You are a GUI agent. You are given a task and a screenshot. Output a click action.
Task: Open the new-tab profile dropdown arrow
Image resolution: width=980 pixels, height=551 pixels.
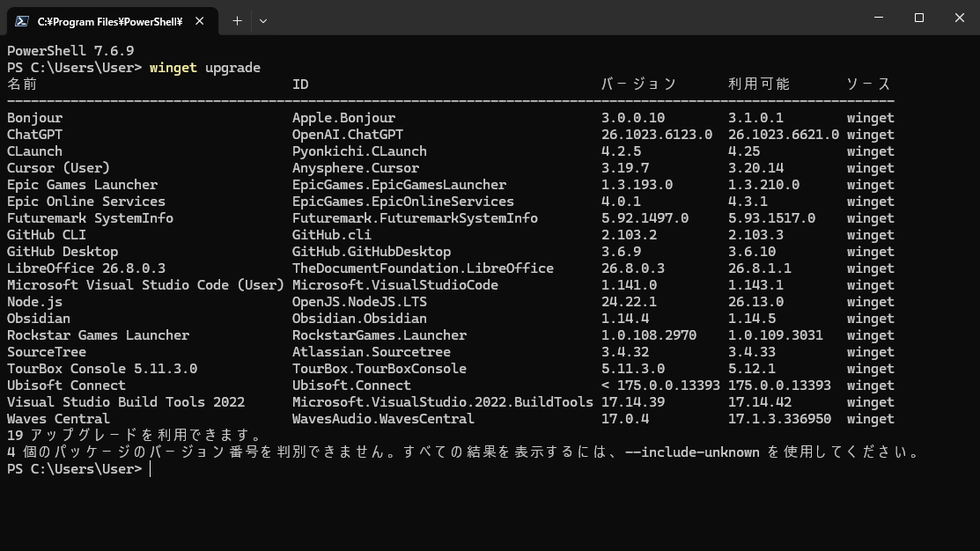click(x=263, y=21)
